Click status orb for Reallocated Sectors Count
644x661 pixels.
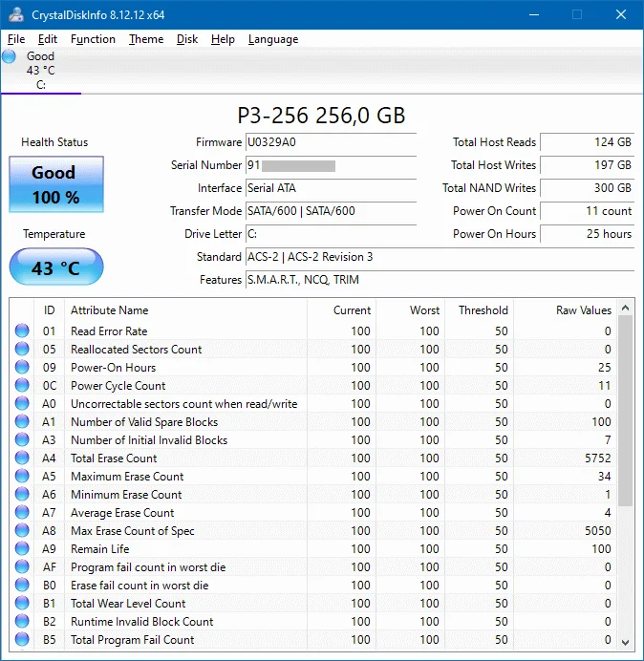point(22,349)
